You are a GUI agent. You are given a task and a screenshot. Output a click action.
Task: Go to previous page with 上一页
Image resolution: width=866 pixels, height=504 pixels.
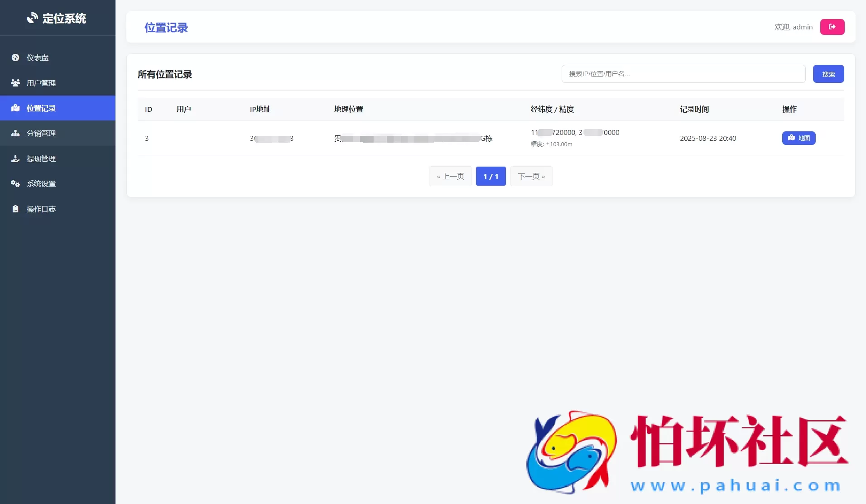tap(450, 176)
